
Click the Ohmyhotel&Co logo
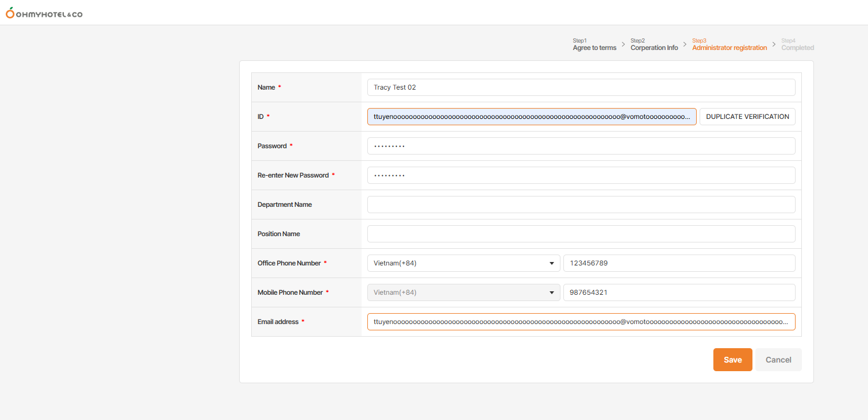pos(44,13)
